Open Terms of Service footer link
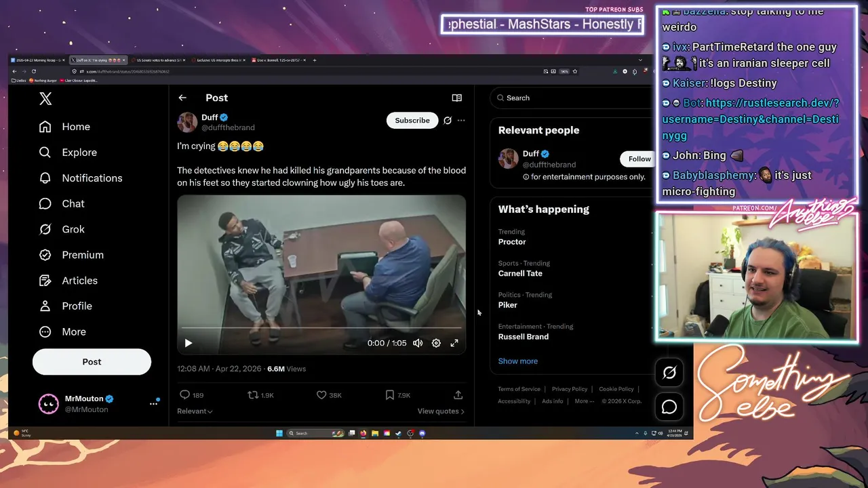Screen dimensions: 868x488 point(519,389)
